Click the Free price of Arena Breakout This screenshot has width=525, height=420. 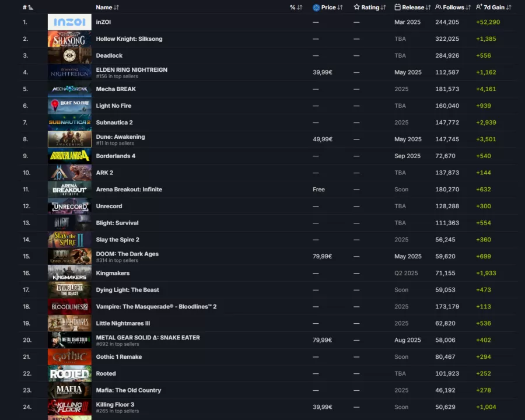click(318, 190)
